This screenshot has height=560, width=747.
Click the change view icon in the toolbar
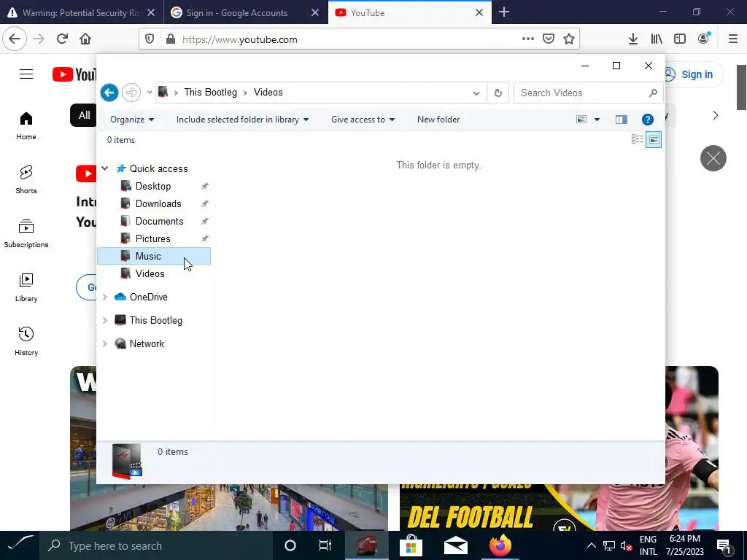(x=581, y=120)
